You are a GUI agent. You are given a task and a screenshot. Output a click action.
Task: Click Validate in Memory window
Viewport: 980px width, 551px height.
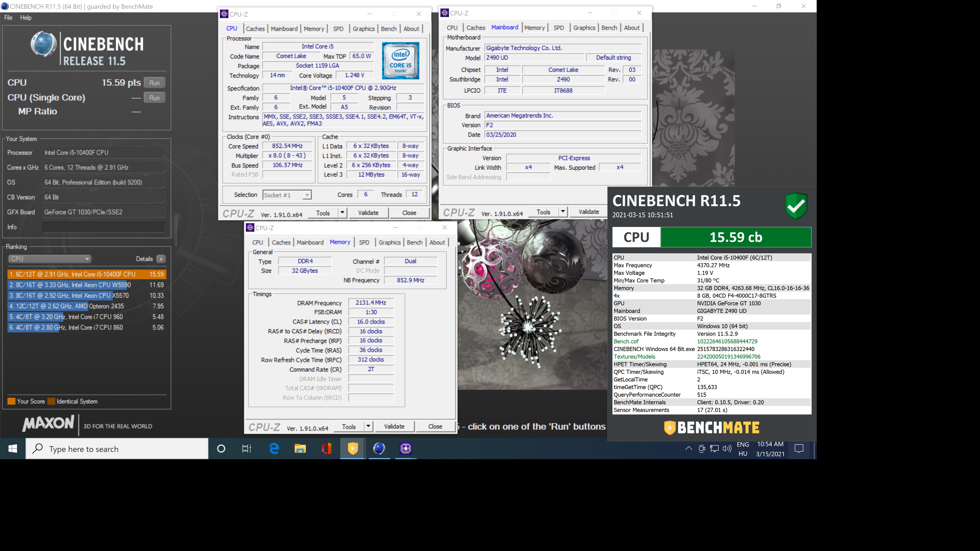point(394,427)
